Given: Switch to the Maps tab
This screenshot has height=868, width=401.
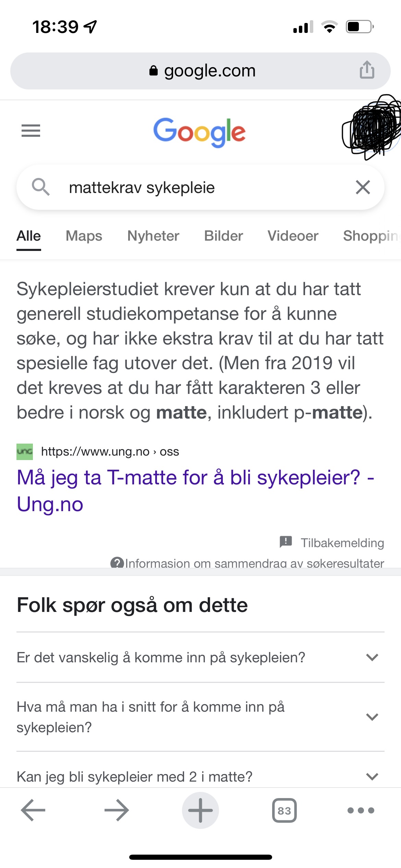Looking at the screenshot, I should pyautogui.click(x=84, y=236).
